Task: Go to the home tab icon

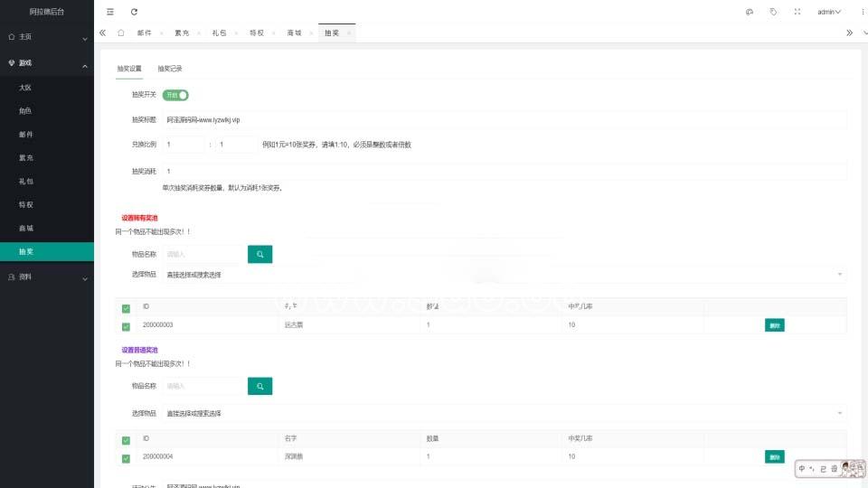Action: [x=121, y=33]
